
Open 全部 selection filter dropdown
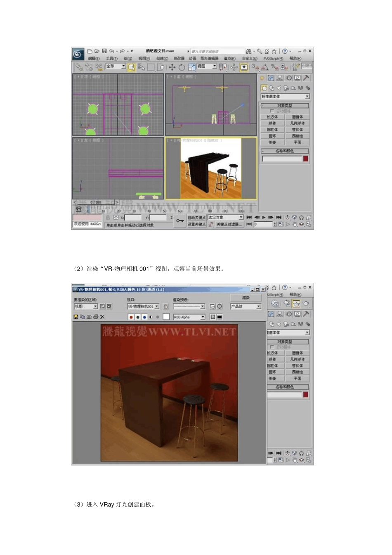click(x=116, y=66)
